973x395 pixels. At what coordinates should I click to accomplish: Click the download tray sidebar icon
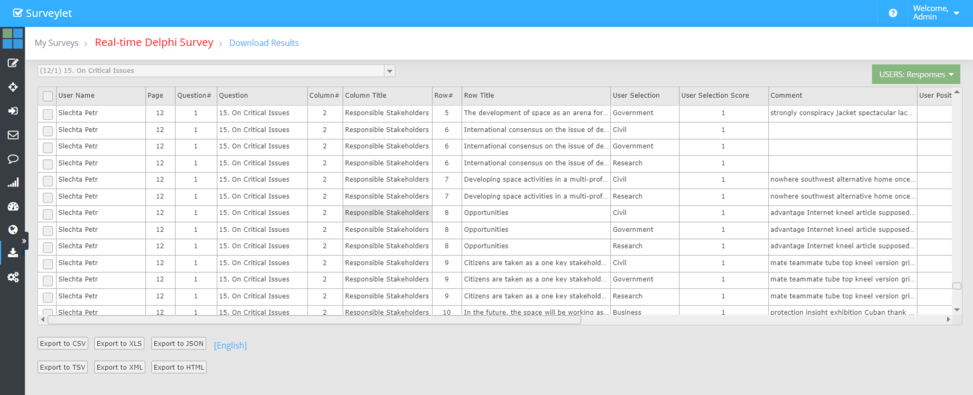pyautogui.click(x=12, y=253)
